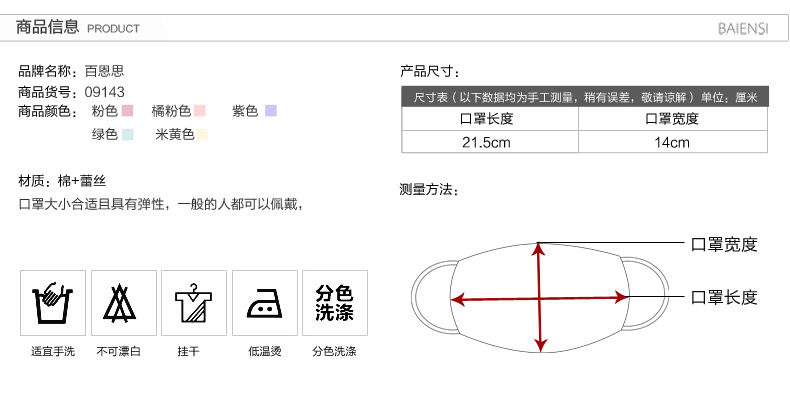The width and height of the screenshot is (790, 407).
Task: Click the red horizontal length arrow
Action: (540, 299)
